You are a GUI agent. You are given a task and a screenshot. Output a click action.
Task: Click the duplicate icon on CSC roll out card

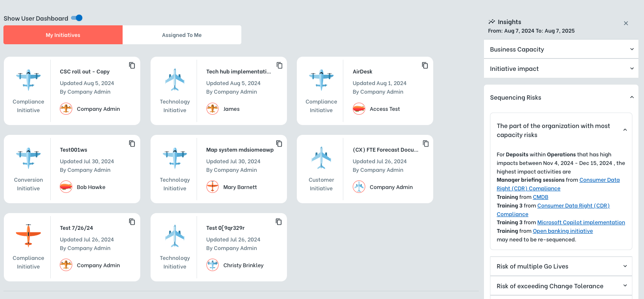coord(132,65)
